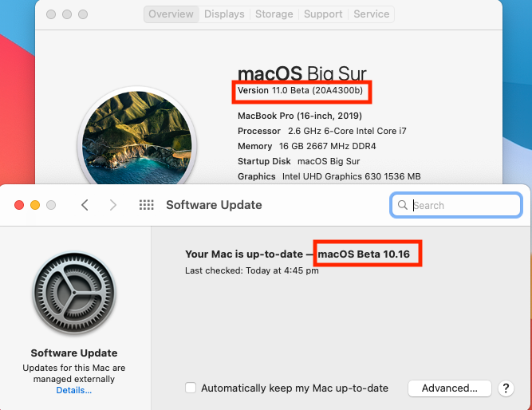Click the forward arrow in Software Update
This screenshot has width=532, height=410.
tap(113, 205)
